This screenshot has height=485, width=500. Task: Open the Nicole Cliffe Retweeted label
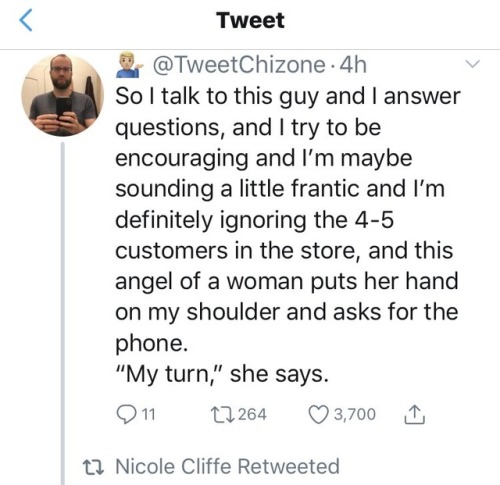(227, 466)
